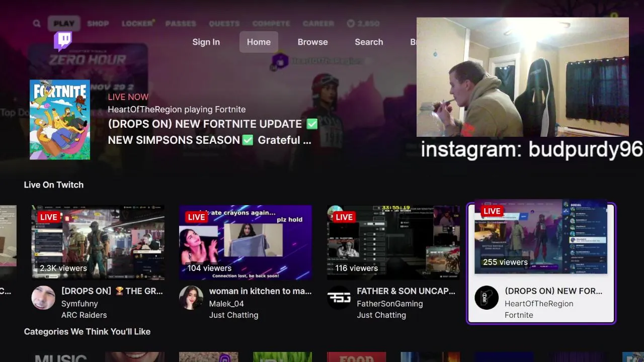Click the FatherSonGaming channel name

[x=390, y=304]
